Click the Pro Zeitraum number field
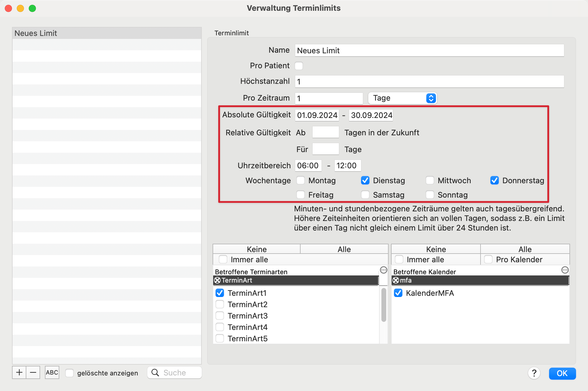 [329, 98]
